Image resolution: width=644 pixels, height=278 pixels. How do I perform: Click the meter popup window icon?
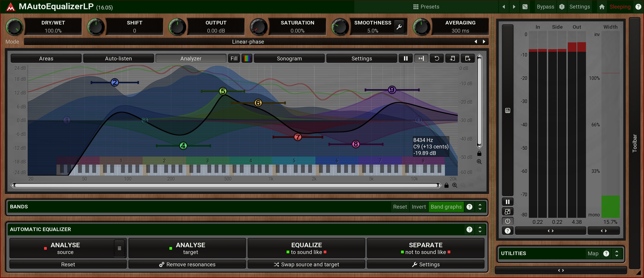(x=507, y=212)
